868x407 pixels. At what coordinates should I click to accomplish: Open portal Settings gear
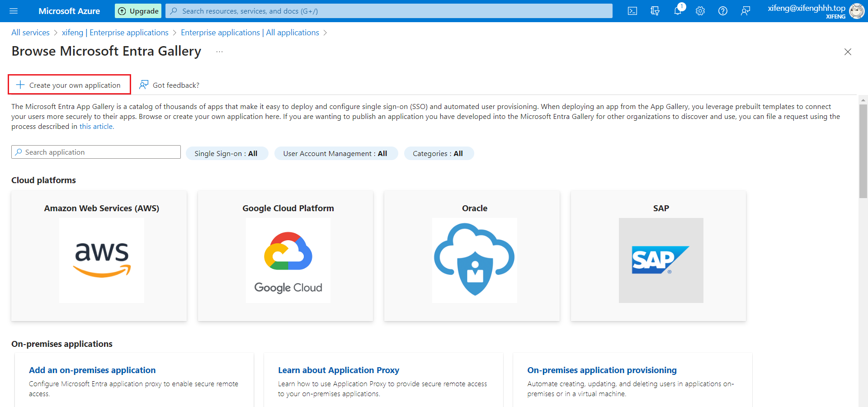700,11
